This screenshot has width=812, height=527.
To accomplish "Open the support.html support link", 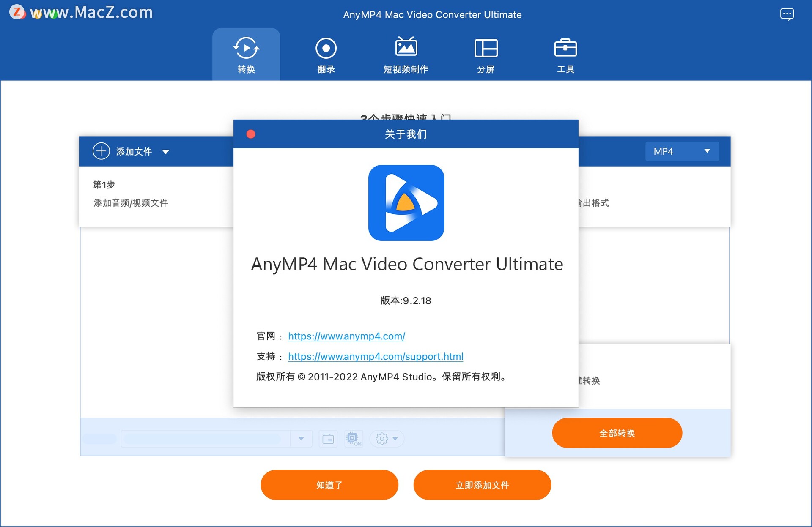I will pyautogui.click(x=376, y=356).
